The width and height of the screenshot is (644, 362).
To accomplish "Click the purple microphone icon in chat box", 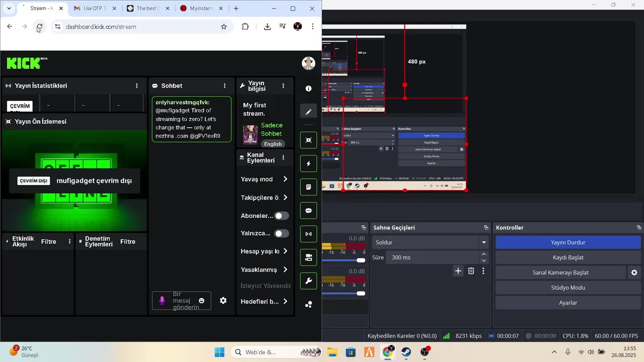I will coord(162,301).
